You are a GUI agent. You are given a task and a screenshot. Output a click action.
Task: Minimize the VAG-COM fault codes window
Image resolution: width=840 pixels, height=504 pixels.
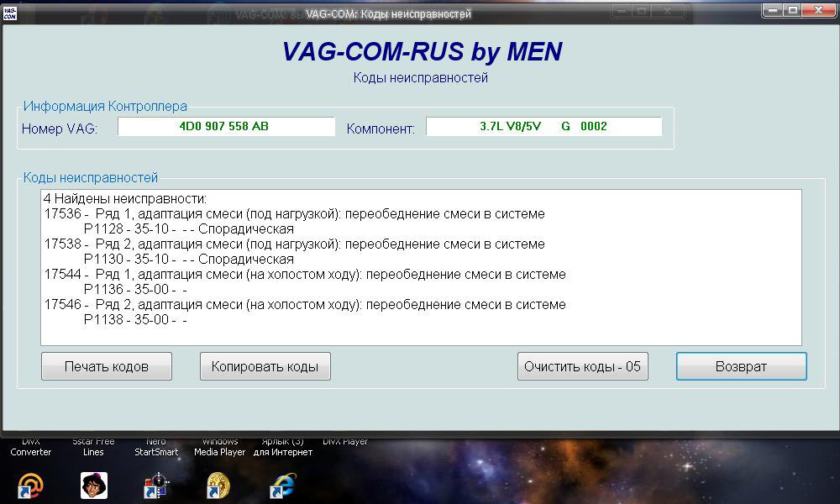click(773, 10)
